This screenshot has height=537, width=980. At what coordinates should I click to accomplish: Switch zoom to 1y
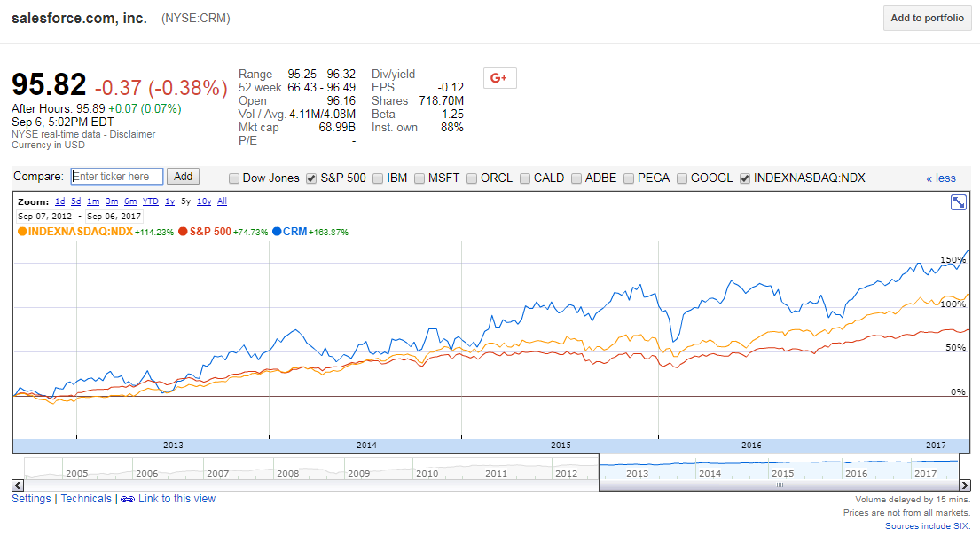169,201
